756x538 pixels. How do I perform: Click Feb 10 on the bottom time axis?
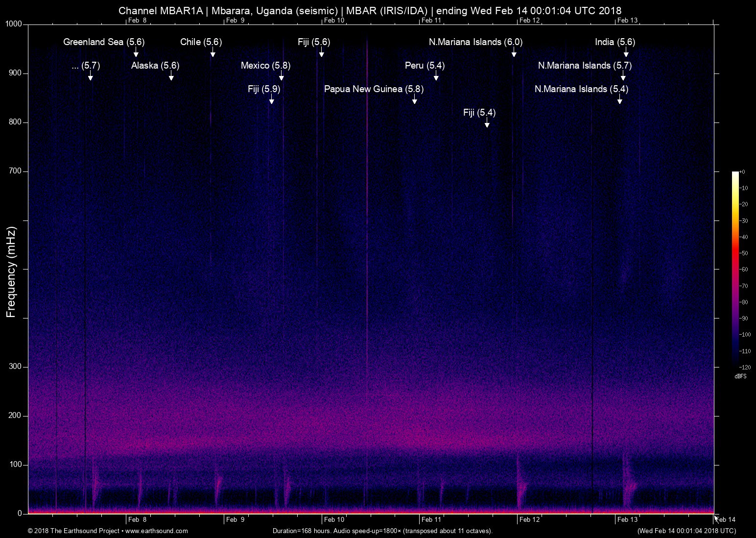tap(334, 519)
